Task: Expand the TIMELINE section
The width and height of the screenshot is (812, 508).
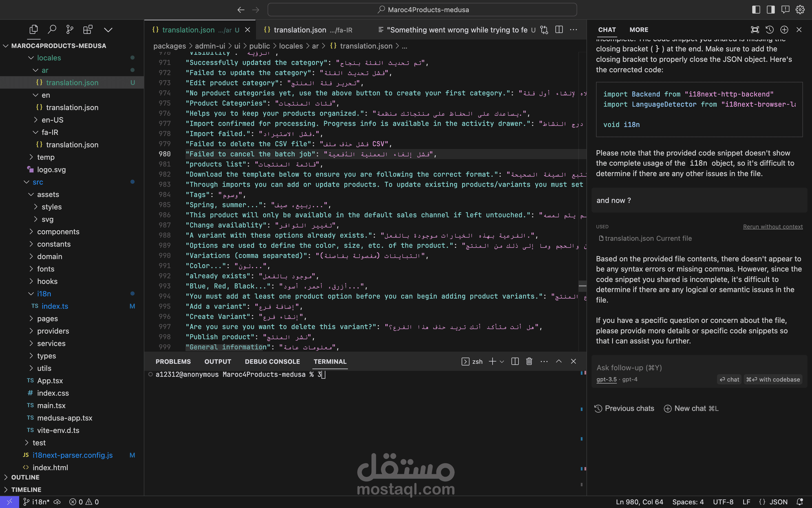Action: coord(72,490)
